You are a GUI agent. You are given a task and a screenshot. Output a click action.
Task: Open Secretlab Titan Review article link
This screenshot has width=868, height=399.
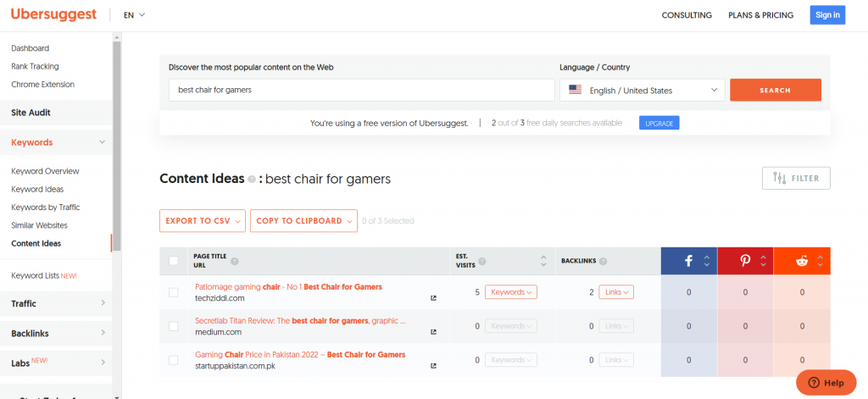click(x=300, y=320)
